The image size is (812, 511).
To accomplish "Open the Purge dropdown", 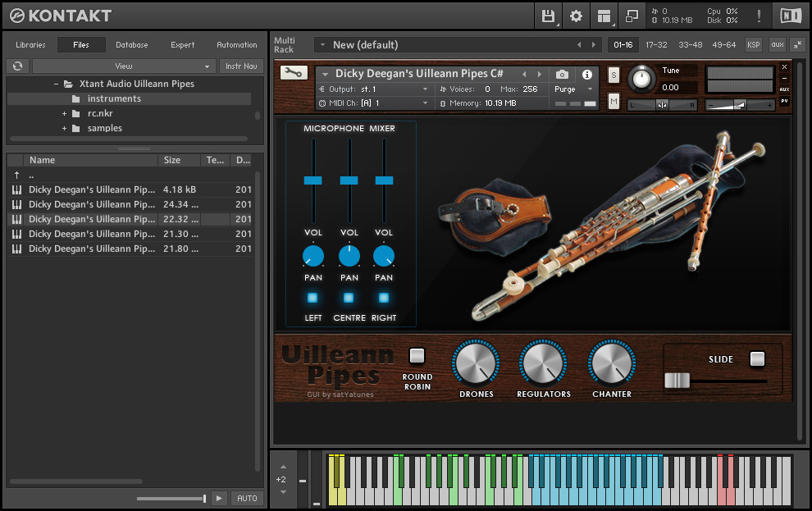I will [x=573, y=89].
